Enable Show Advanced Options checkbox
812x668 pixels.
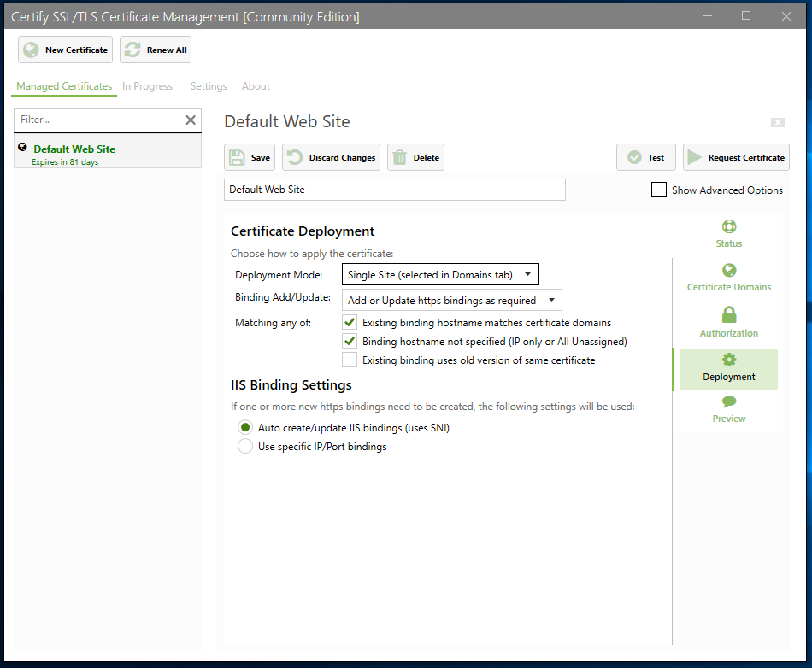click(x=659, y=190)
